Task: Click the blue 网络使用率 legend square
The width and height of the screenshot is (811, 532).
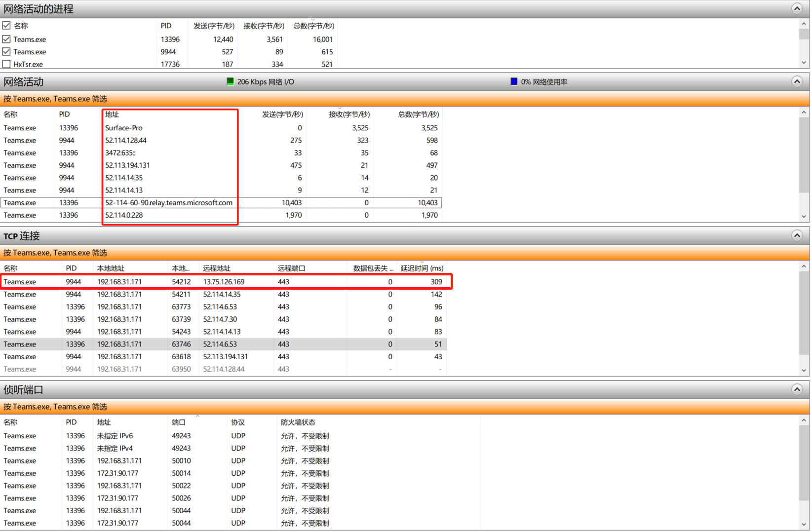Action: (x=514, y=81)
